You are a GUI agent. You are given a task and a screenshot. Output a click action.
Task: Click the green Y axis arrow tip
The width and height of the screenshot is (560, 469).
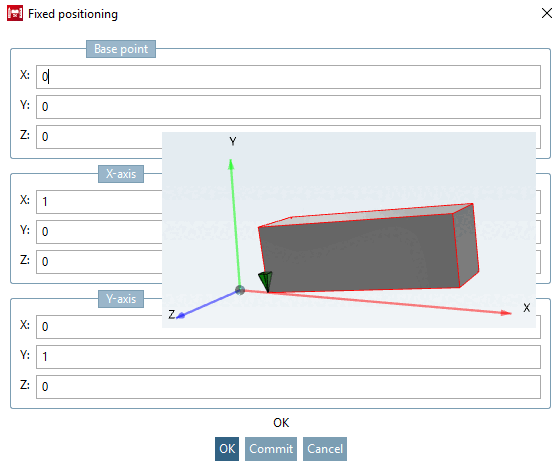click(x=231, y=164)
